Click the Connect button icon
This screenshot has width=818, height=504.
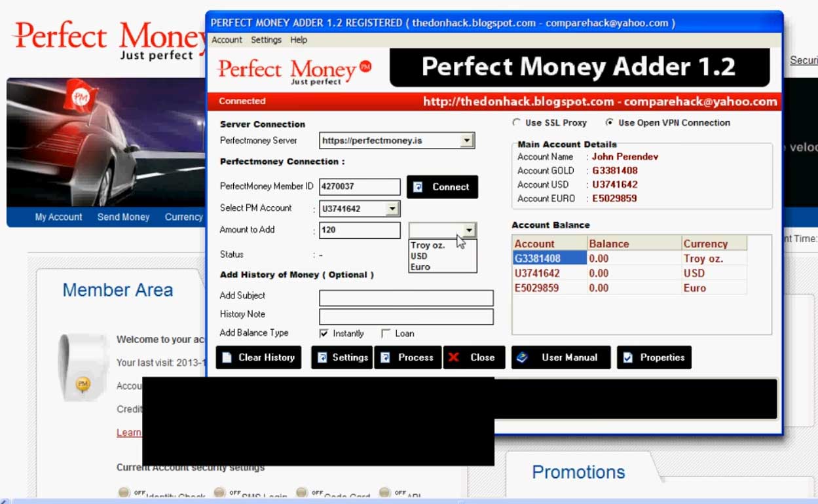[x=418, y=187]
